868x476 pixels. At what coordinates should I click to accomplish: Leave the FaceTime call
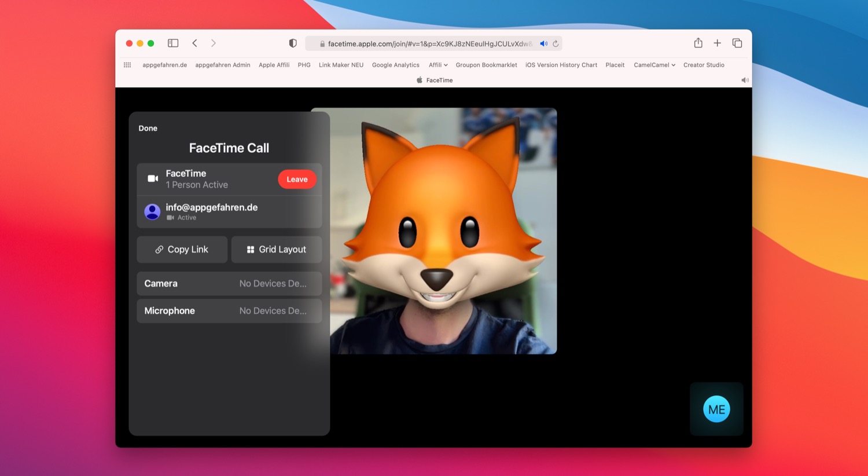pos(297,180)
